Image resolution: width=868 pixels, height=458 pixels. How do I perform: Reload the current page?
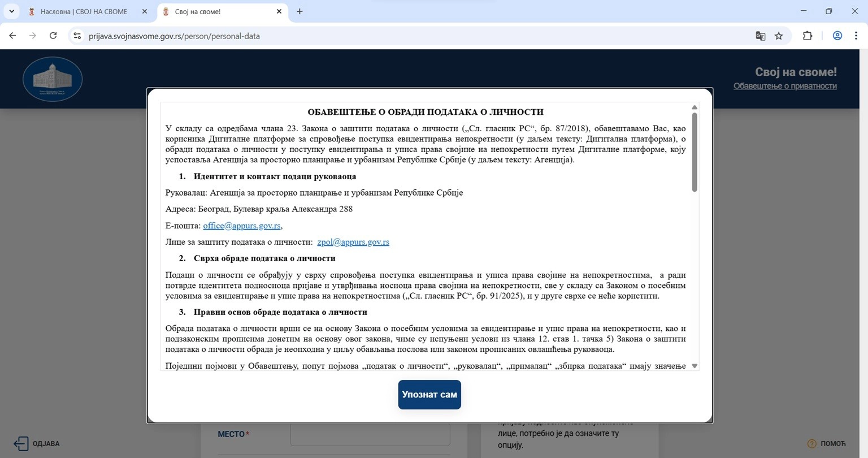click(53, 36)
